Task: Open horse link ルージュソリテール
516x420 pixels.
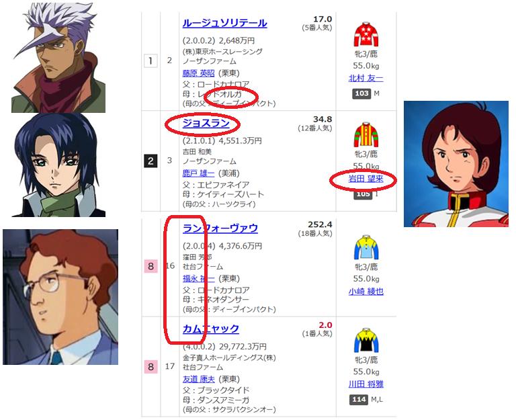Action: (x=225, y=23)
